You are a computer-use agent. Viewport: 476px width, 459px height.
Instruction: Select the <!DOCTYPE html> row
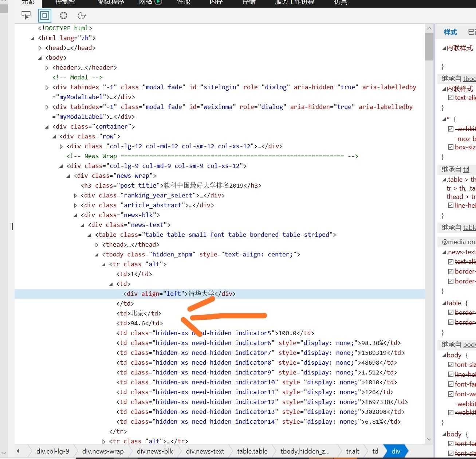65,28
